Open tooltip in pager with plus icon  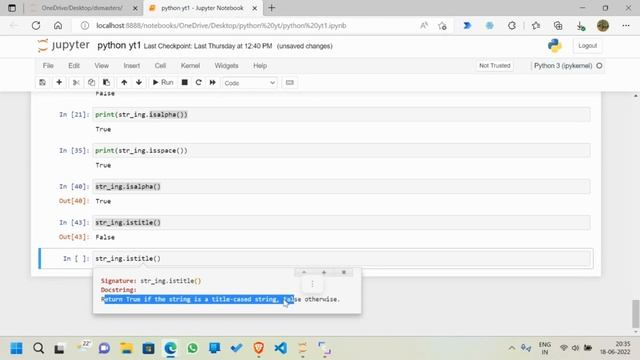324,272
